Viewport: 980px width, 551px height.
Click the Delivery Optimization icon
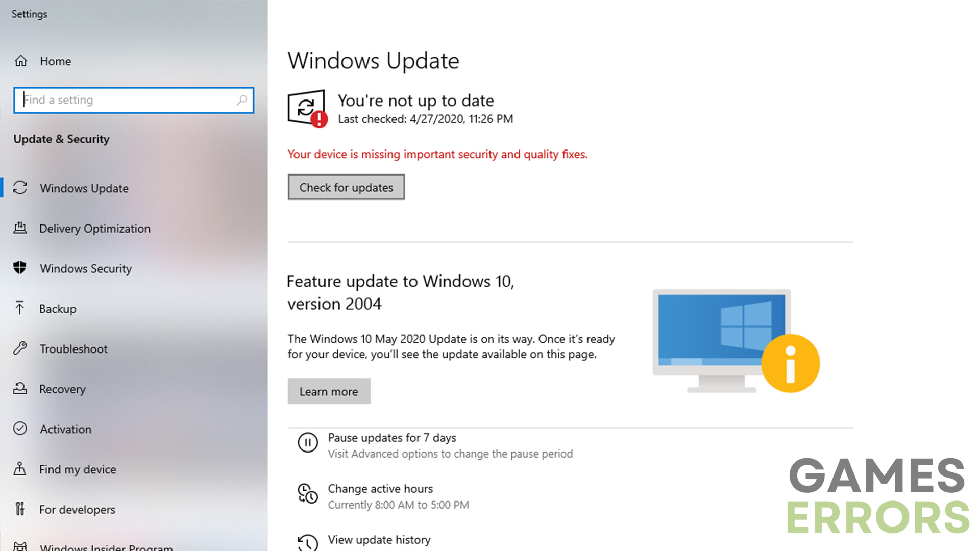pyautogui.click(x=20, y=228)
